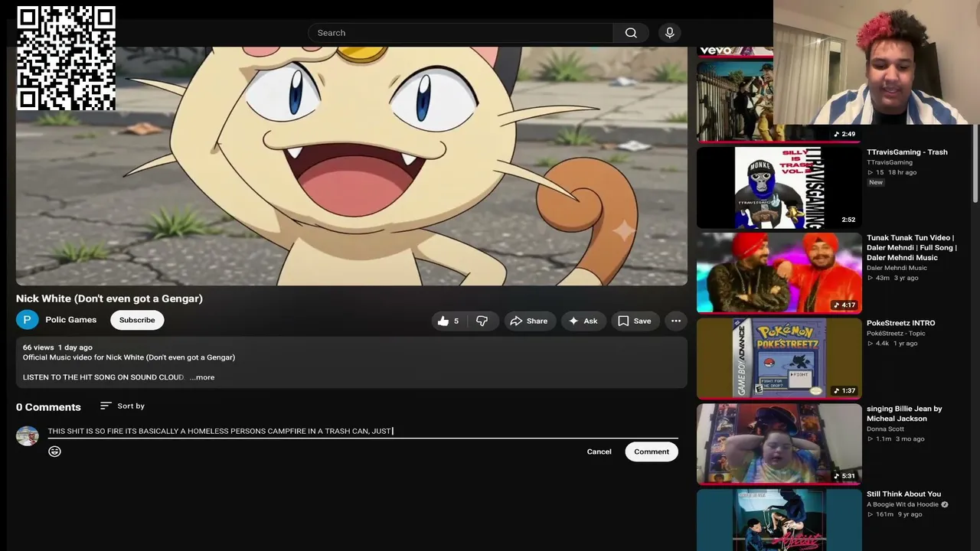The image size is (980, 551).
Task: Start voice search with the microphone icon
Action: (x=670, y=33)
